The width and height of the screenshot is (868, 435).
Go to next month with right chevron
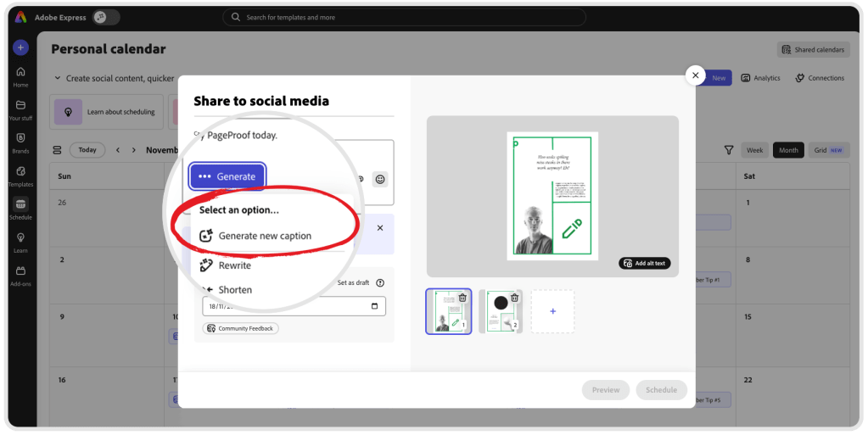[136, 150]
